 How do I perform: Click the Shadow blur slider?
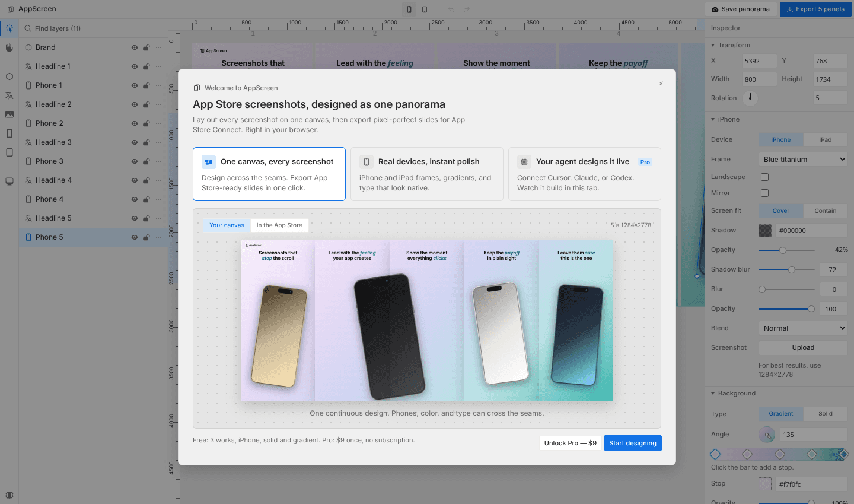(x=786, y=270)
